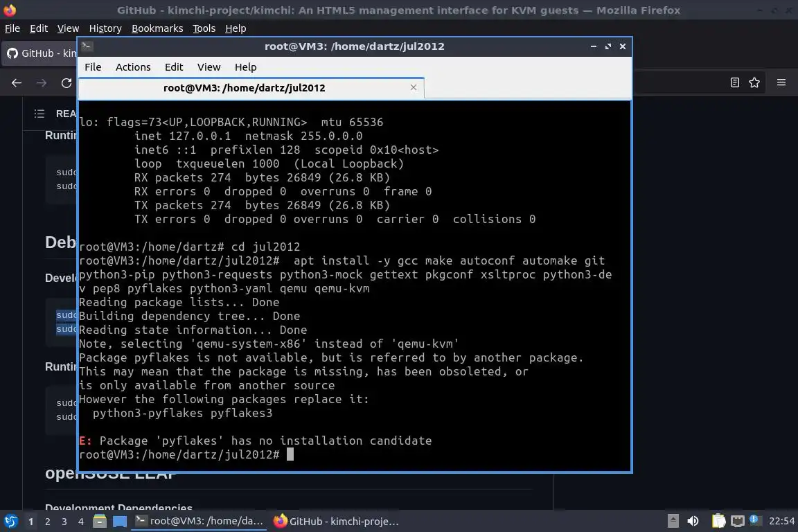798x532 pixels.
Task: Switch to workspace 3
Action: click(x=64, y=522)
